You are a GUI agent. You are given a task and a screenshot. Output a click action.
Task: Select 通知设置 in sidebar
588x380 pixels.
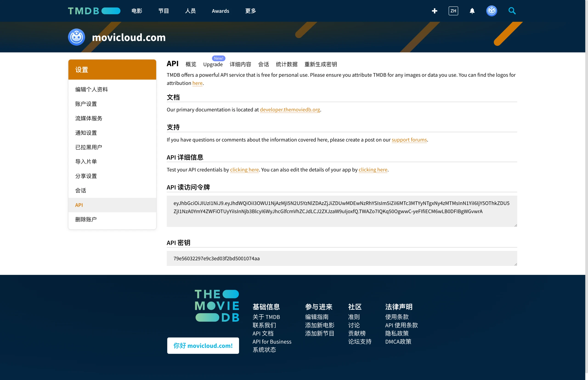pos(112,133)
